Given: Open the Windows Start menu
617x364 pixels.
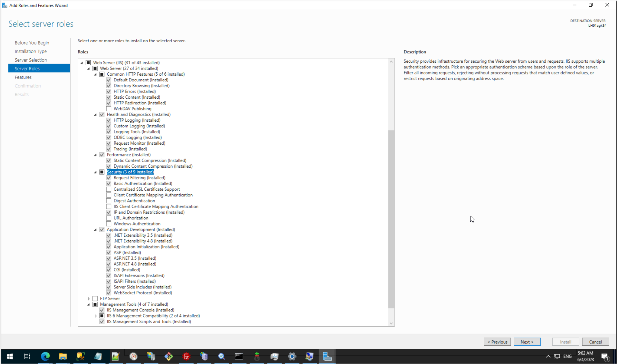Looking at the screenshot, I should point(9,357).
